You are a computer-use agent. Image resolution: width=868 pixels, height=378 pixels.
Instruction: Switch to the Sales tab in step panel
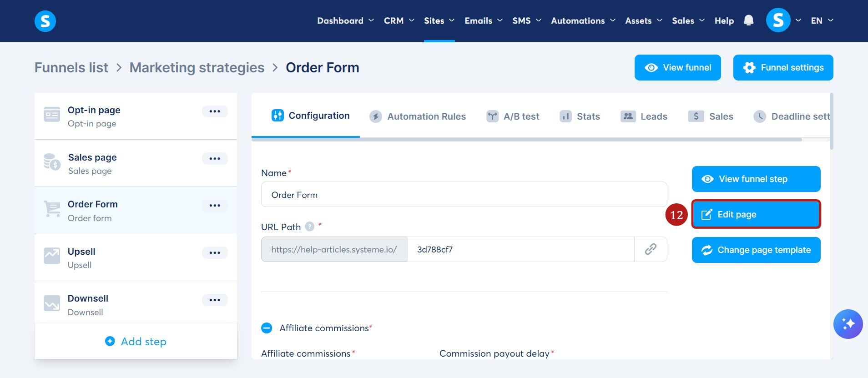coord(711,116)
